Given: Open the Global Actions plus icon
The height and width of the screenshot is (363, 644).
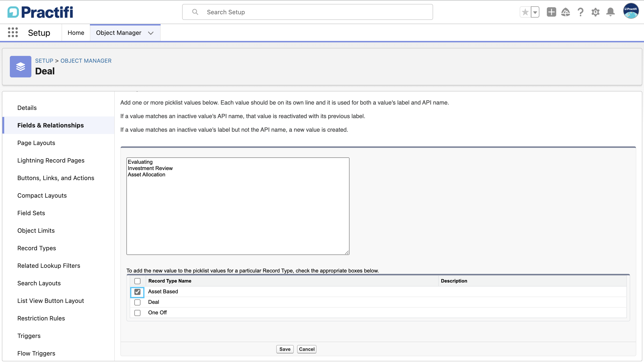Looking at the screenshot, I should pyautogui.click(x=551, y=12).
